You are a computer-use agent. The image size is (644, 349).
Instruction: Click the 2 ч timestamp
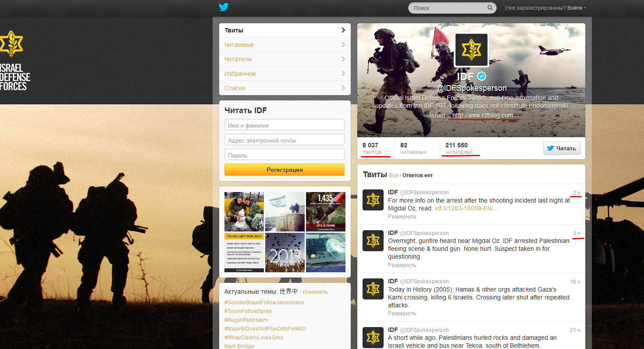point(576,193)
